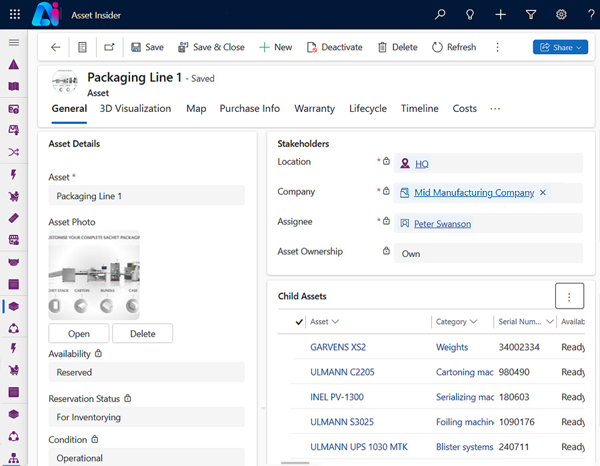
Task: Click the lock icon beside Asset Ownership
Action: pyautogui.click(x=386, y=251)
